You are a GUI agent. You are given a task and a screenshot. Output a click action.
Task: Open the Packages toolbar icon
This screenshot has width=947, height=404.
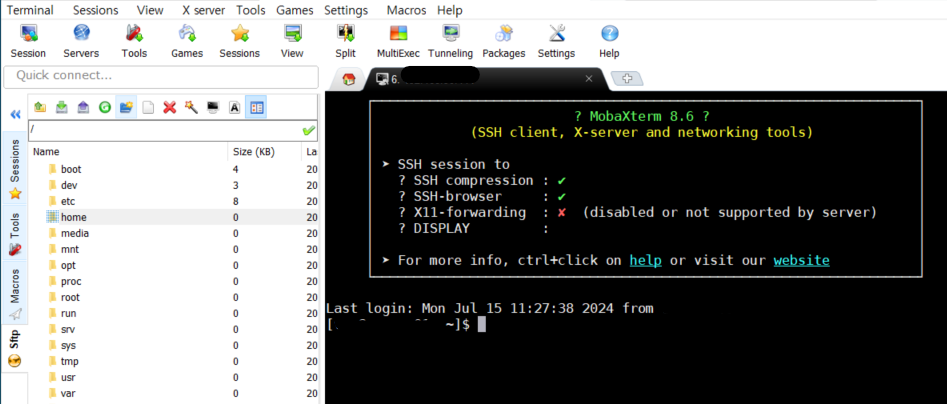[504, 41]
